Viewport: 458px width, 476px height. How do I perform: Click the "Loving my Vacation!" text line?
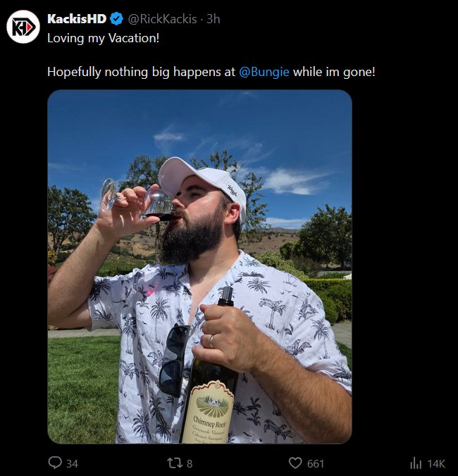[103, 37]
